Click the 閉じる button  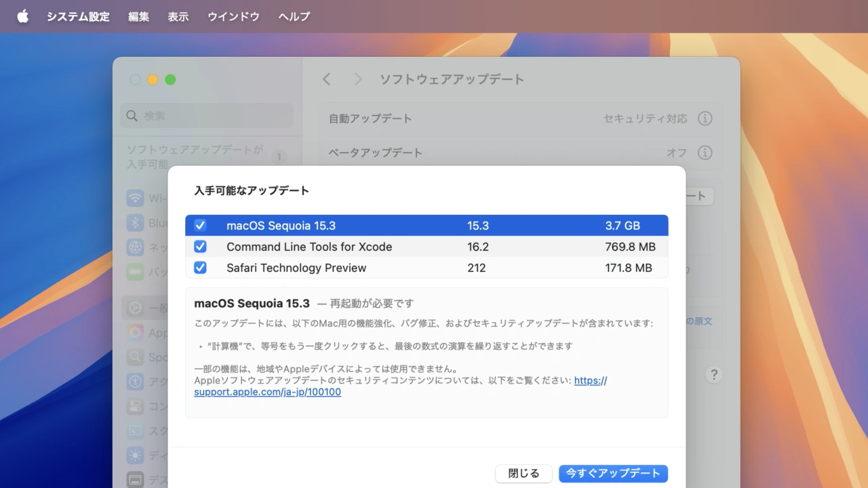pos(524,473)
